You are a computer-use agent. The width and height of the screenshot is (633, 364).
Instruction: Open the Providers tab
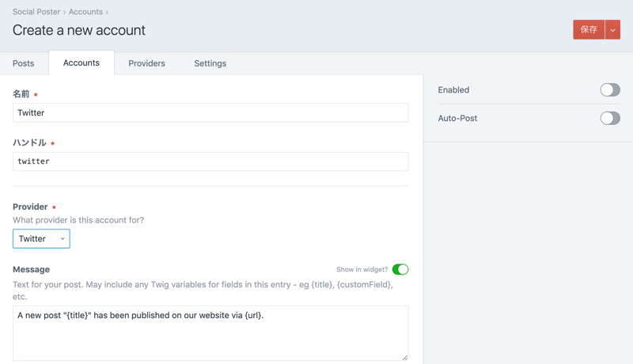tap(146, 63)
